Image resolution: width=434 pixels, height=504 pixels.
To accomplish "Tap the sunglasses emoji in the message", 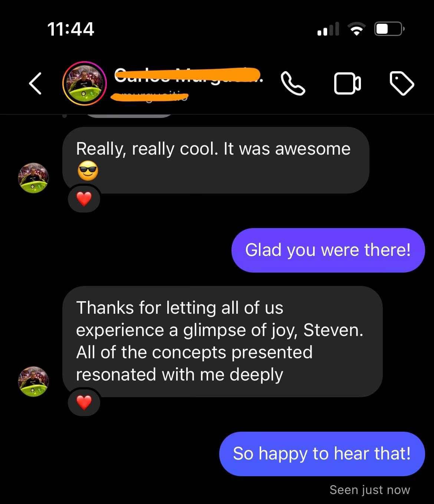I will tap(88, 171).
